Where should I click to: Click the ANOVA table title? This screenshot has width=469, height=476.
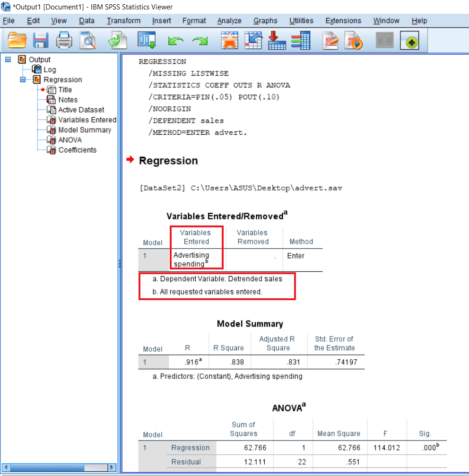(289, 408)
